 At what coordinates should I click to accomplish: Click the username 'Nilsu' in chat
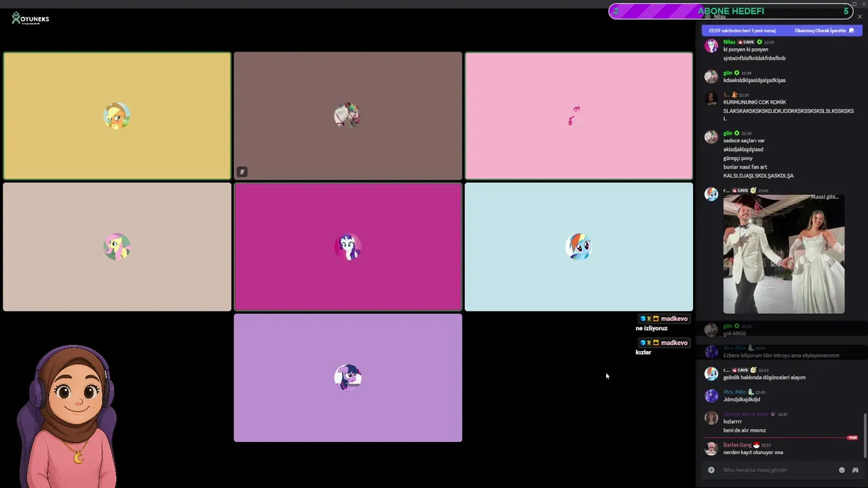click(x=729, y=42)
